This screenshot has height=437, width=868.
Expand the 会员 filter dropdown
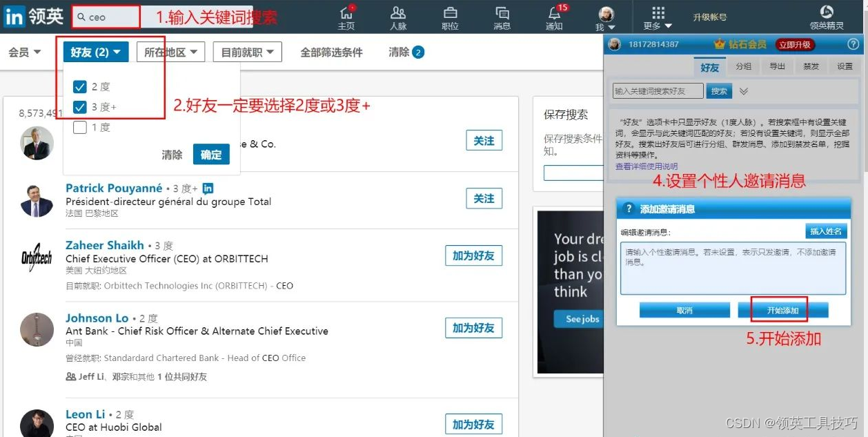(25, 52)
